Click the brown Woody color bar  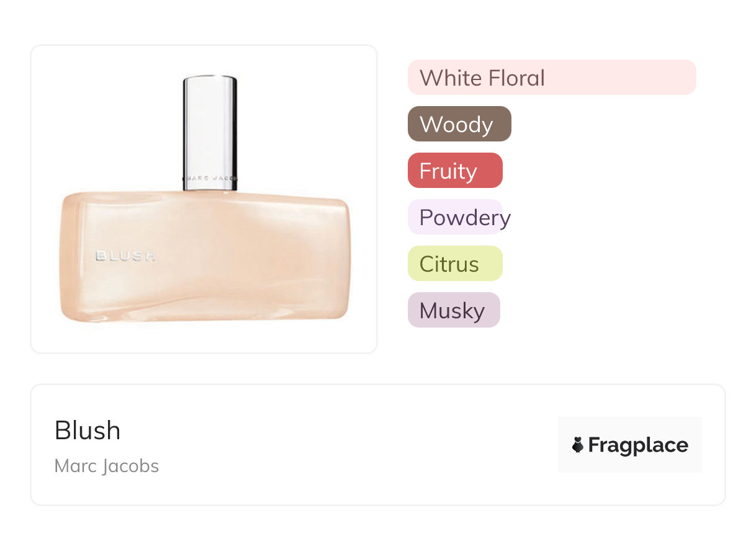[459, 124]
